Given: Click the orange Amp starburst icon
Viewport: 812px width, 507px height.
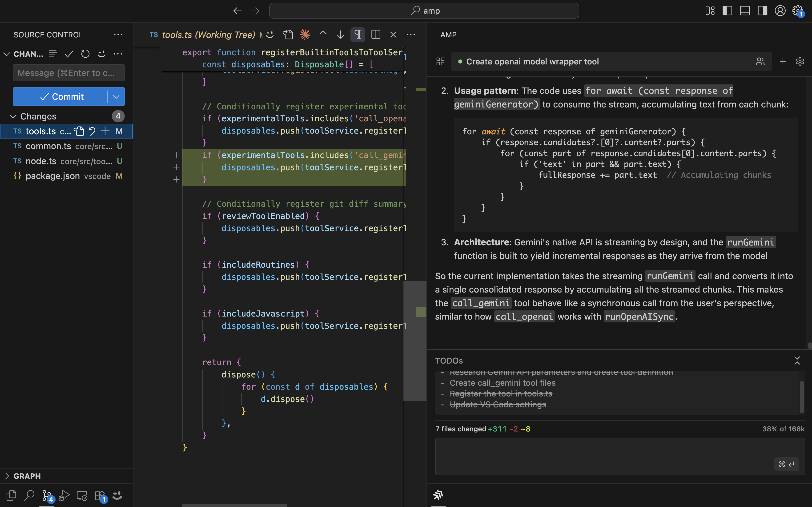Looking at the screenshot, I should (305, 35).
